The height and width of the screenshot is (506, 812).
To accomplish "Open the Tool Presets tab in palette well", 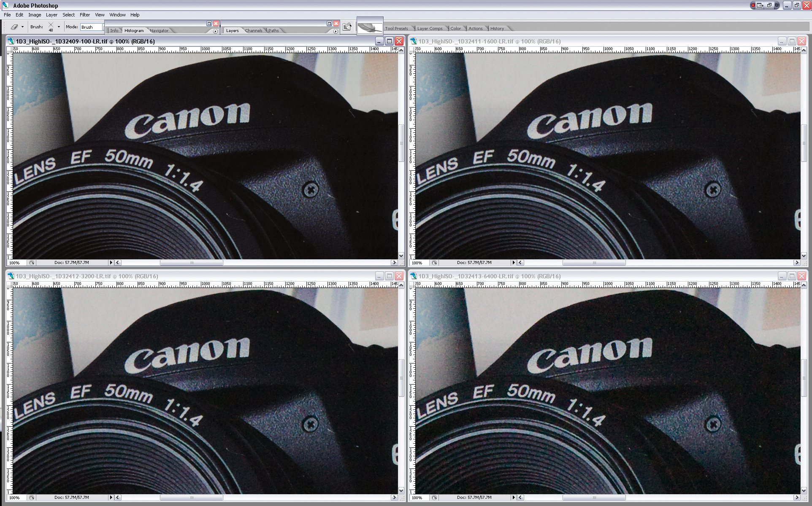I will (396, 29).
